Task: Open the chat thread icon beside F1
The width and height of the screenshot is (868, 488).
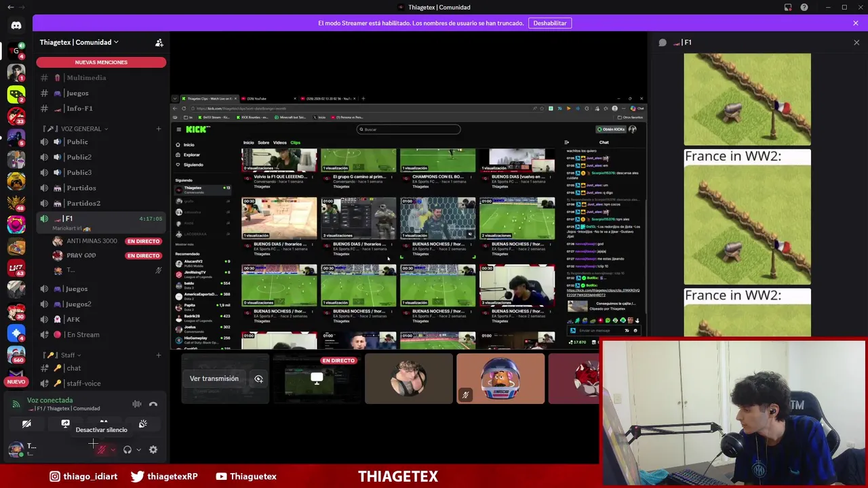Action: coord(663,43)
